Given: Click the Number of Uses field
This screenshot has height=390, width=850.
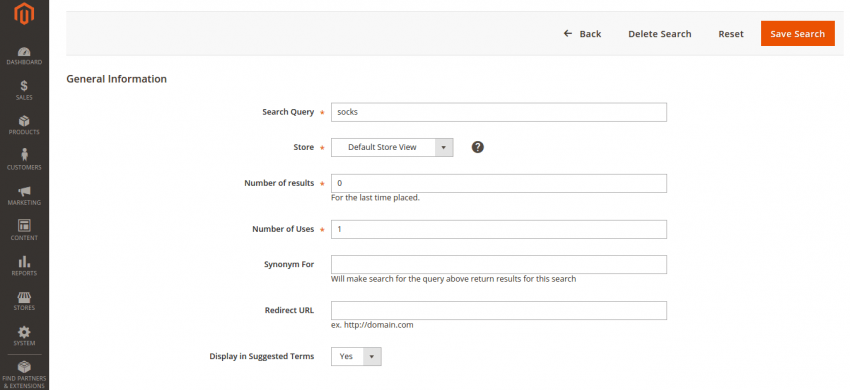Looking at the screenshot, I should tap(499, 229).
